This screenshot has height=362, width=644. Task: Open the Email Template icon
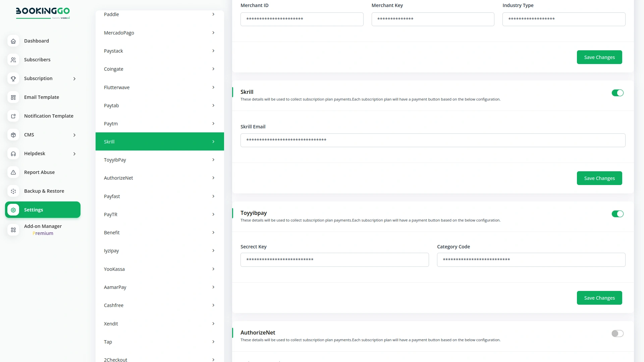[13, 97]
